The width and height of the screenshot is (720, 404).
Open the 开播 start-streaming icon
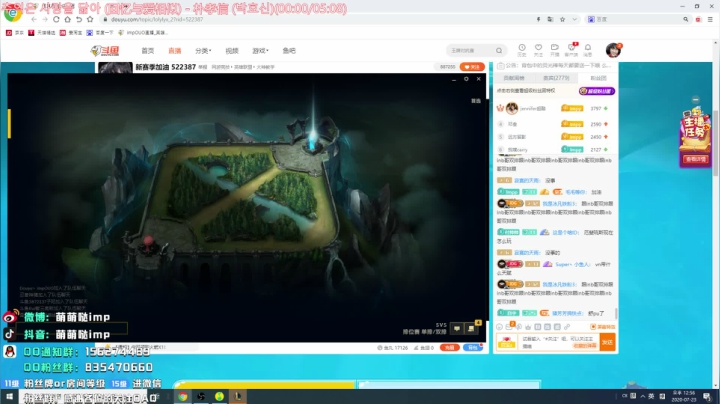click(555, 50)
